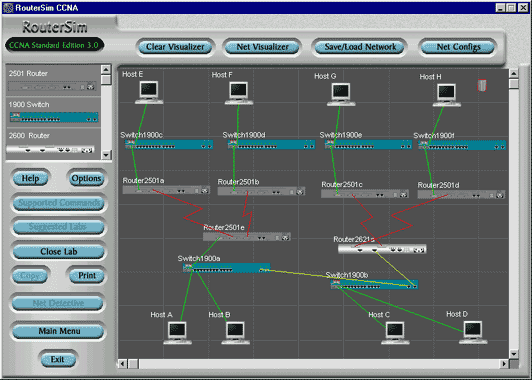Screen dimensions: 532x380
Task: Click the Net Detective button
Action: (58, 303)
